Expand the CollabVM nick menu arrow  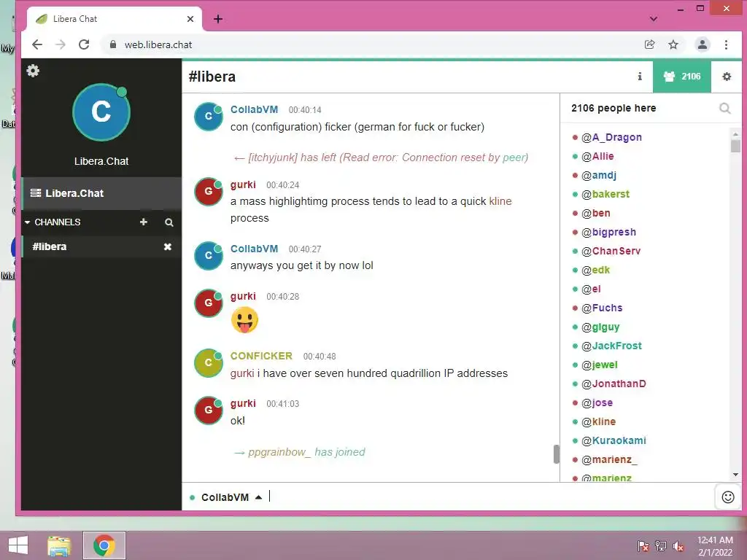[x=259, y=497]
